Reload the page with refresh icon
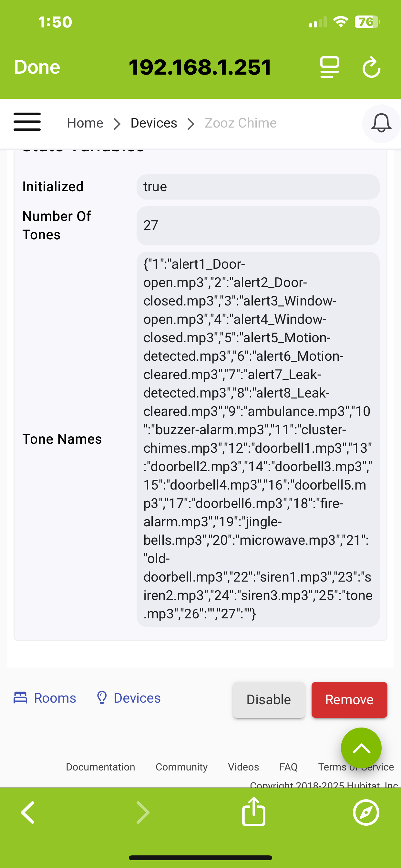 tap(371, 67)
